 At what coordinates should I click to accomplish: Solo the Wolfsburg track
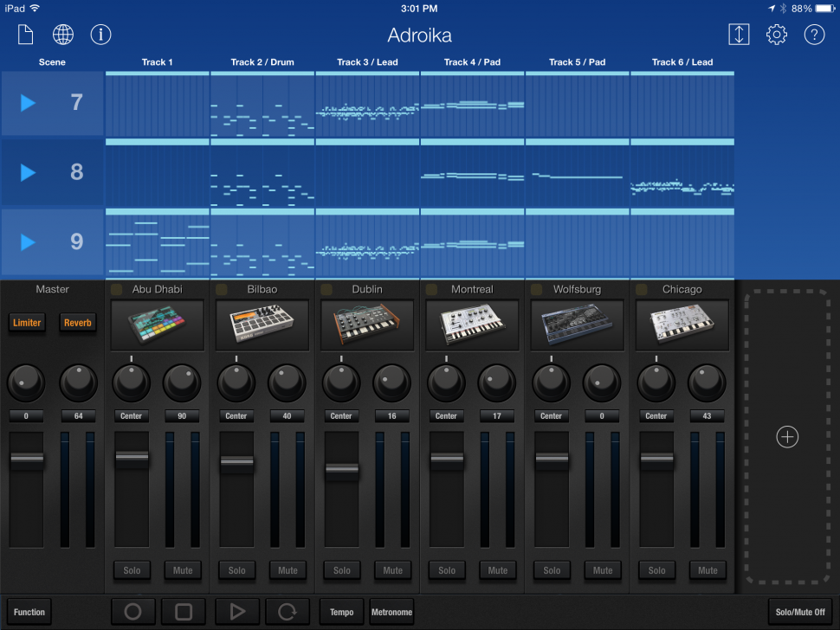click(552, 570)
